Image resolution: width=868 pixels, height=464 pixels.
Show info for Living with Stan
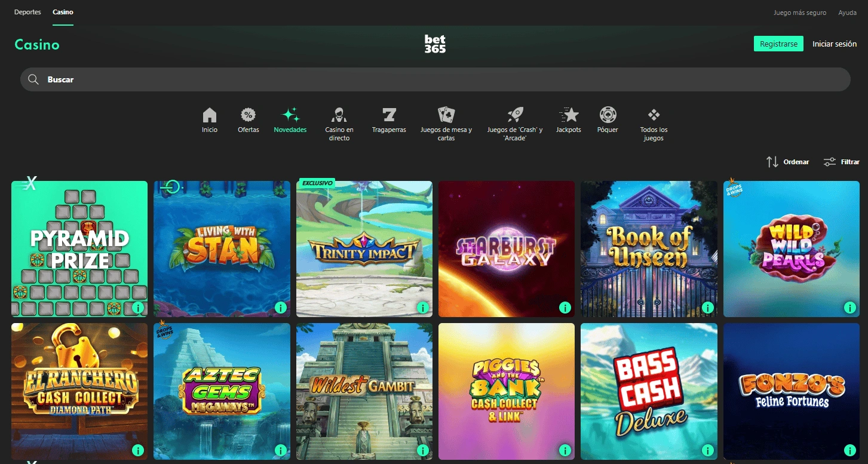click(x=281, y=308)
